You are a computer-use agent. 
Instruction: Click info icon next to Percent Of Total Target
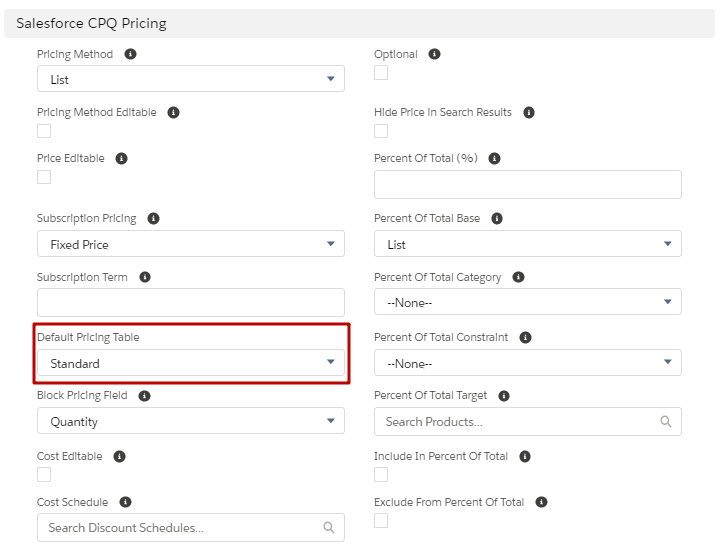504,396
